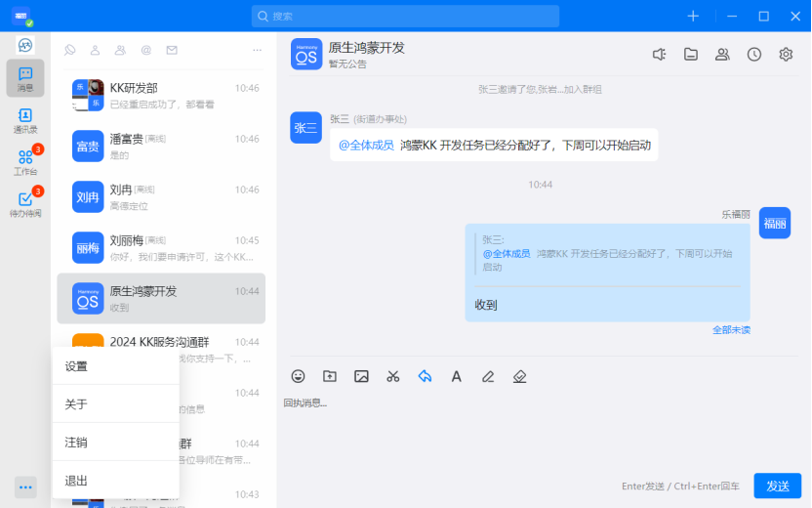Open the group settings gear icon
This screenshot has height=508, width=812.
click(x=786, y=55)
